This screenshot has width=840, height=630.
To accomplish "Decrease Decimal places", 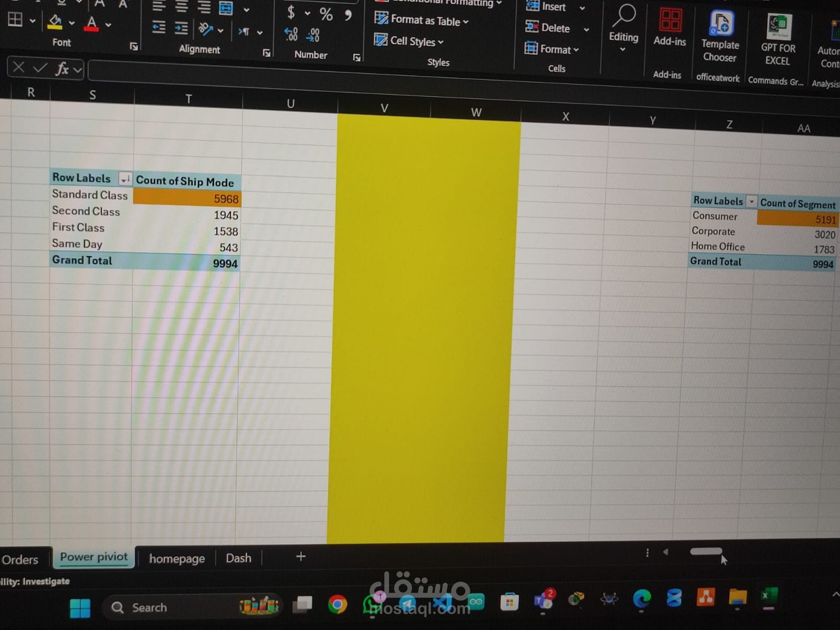I will (313, 35).
